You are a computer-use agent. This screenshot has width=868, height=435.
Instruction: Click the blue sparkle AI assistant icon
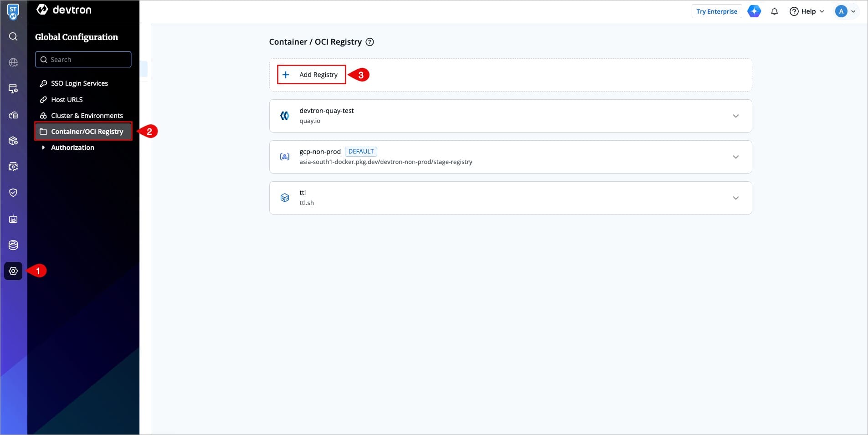click(754, 11)
